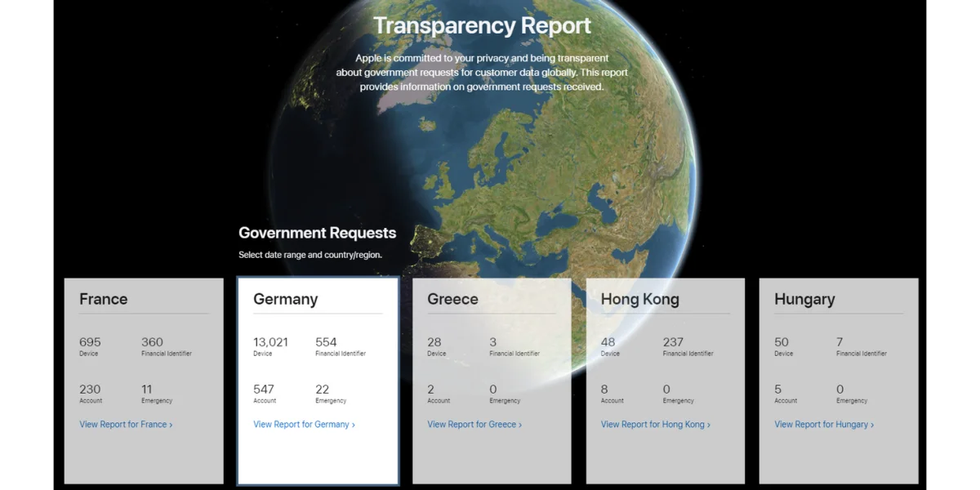980x490 pixels.
Task: Click the Government Requests heading
Action: click(x=317, y=233)
